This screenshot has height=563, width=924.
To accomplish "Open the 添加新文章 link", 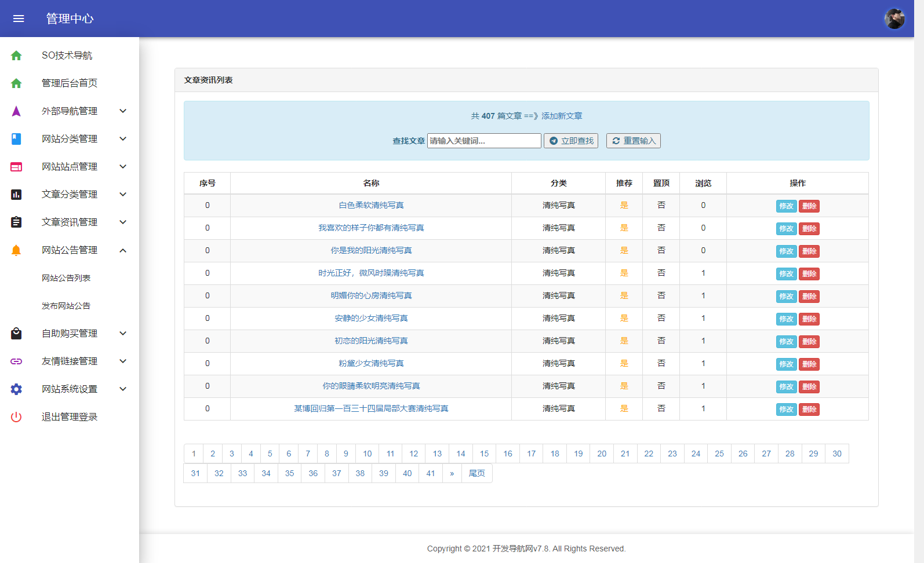I will tap(562, 116).
